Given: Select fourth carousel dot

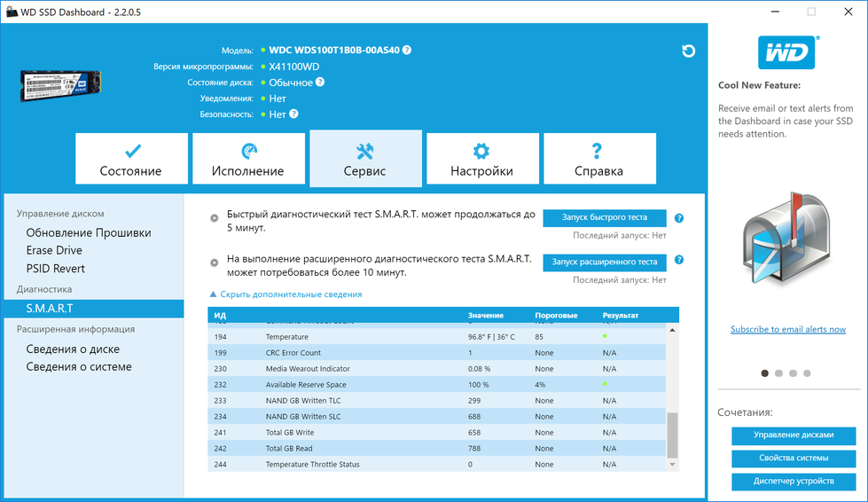Looking at the screenshot, I should point(807,373).
